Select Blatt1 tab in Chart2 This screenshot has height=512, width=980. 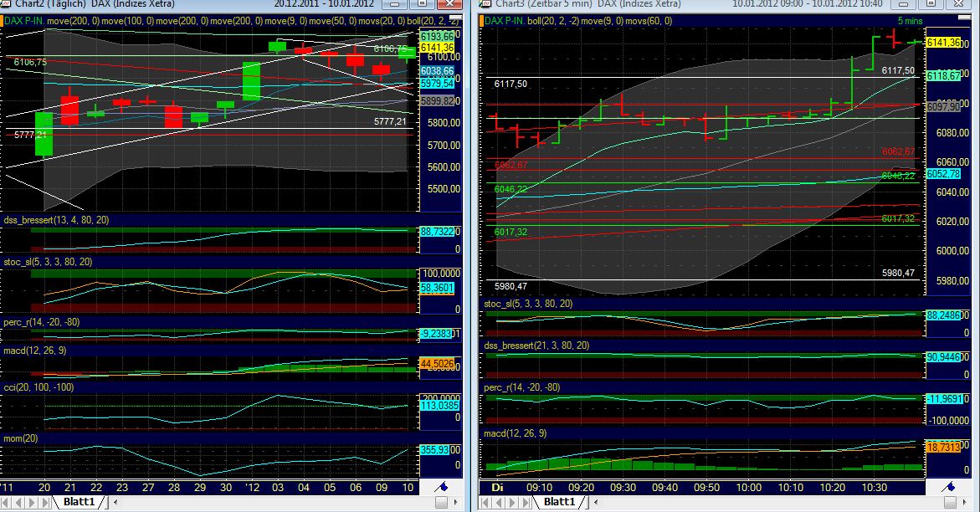click(x=79, y=502)
